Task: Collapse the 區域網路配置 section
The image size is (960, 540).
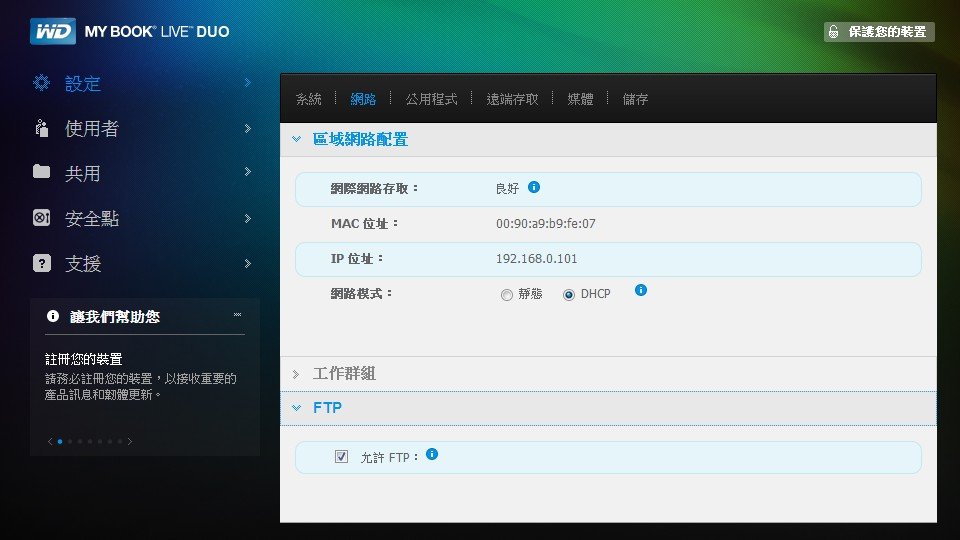Action: (296, 140)
